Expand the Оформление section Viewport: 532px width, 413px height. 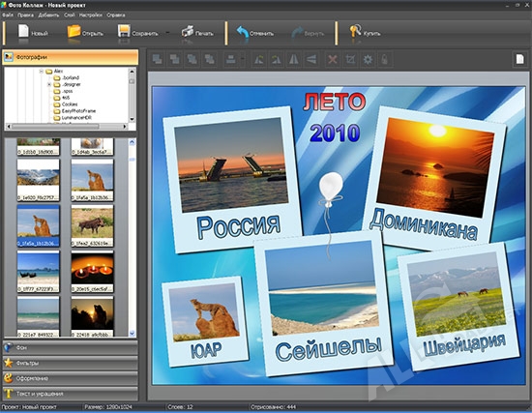pos(71,378)
